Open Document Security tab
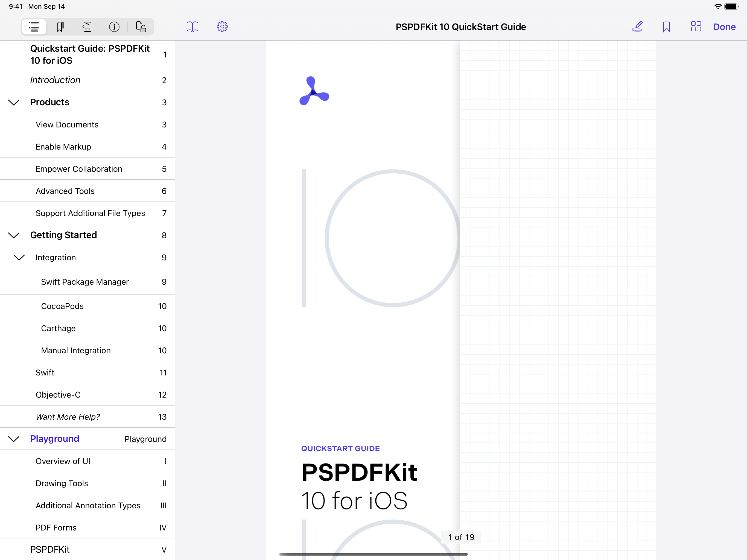The width and height of the screenshot is (747, 560). (x=141, y=27)
